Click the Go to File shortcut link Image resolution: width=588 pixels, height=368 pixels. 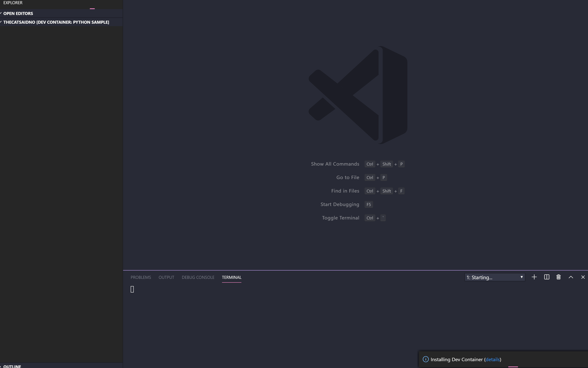click(x=348, y=177)
